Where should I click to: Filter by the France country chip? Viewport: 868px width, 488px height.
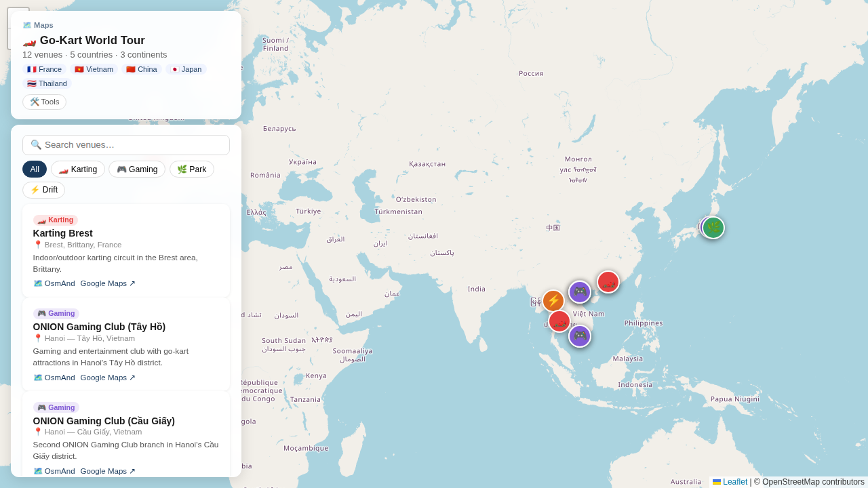tap(45, 69)
